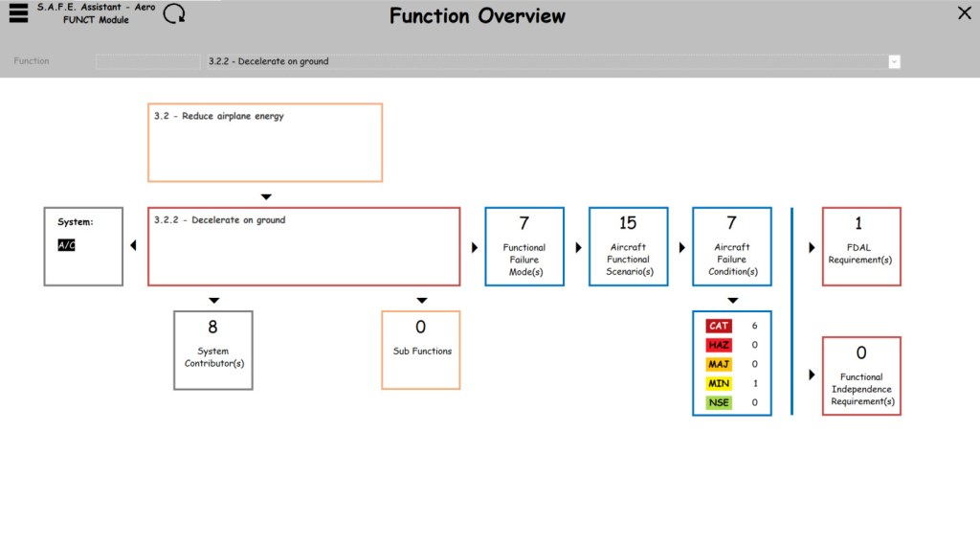Click the 3.2 Reduce airplane energy box

[x=265, y=143]
